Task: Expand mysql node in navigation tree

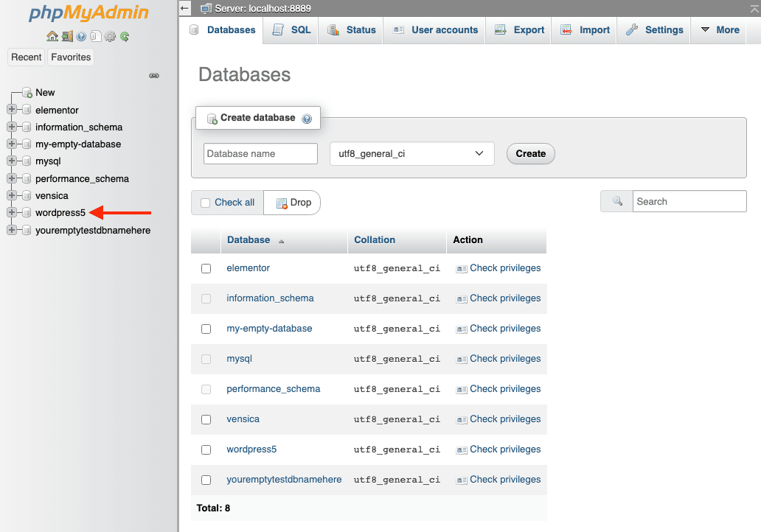Action: 12,161
